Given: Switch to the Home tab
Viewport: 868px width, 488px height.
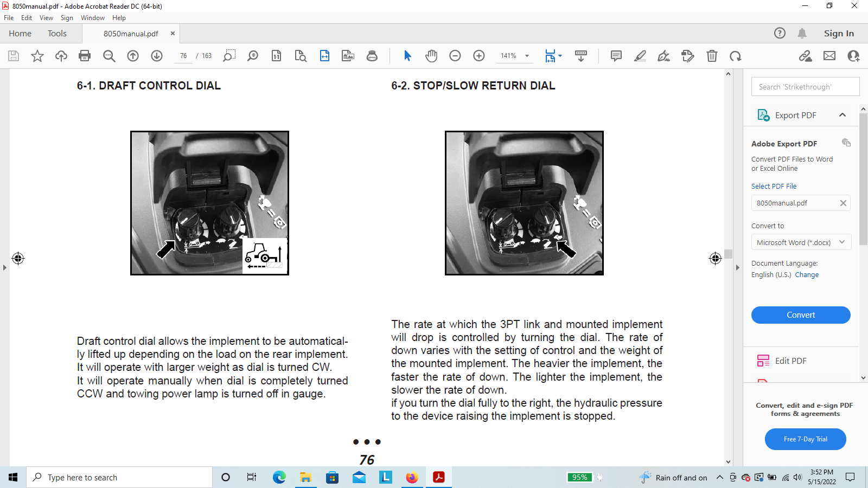Looking at the screenshot, I should (x=20, y=33).
